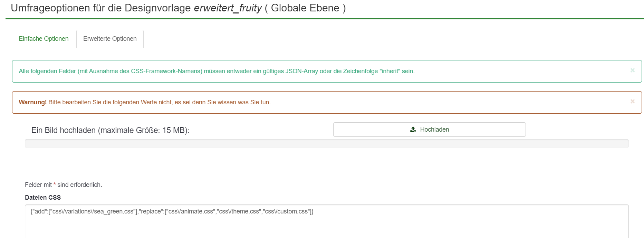Image resolution: width=644 pixels, height=238 pixels.
Task: Click the image upload progress bar
Action: click(327, 144)
